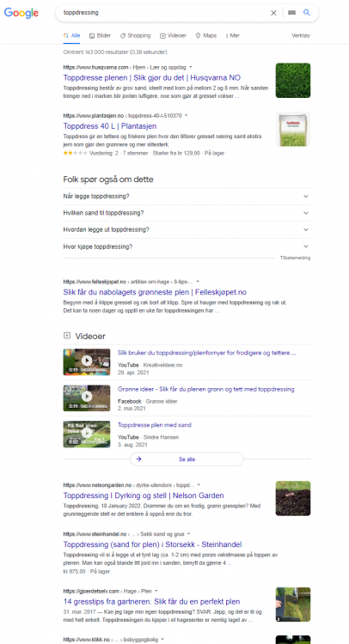The height and width of the screenshot is (644, 349).
Task: Open Toppdressing Nelson Garden result link
Action: tap(144, 495)
